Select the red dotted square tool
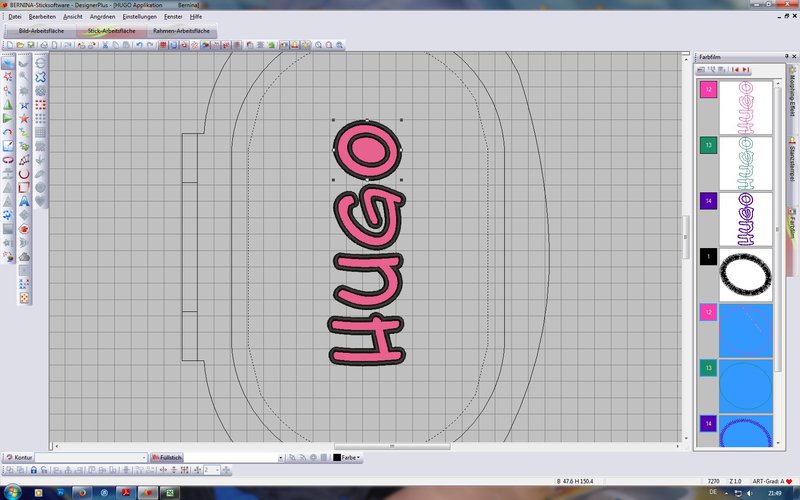The image size is (800, 500). [x=40, y=105]
